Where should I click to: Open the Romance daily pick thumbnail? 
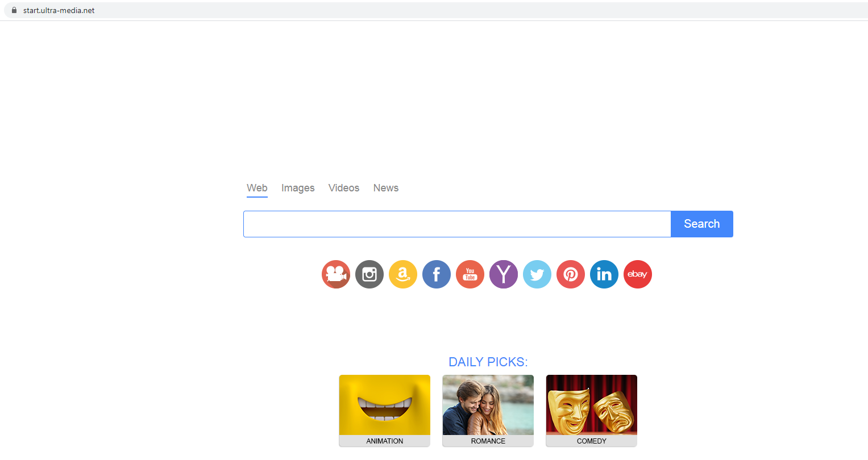488,405
